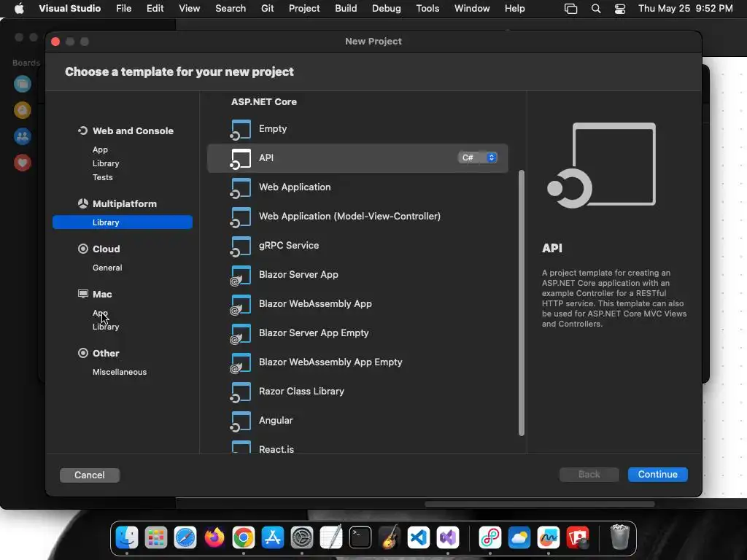
Task: Select Library under Web and Console
Action: 106,163
